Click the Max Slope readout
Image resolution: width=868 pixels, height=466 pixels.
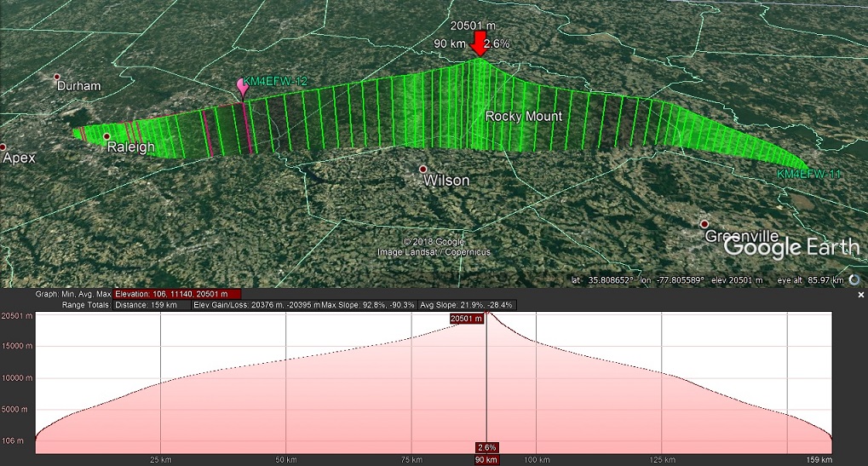(x=367, y=304)
